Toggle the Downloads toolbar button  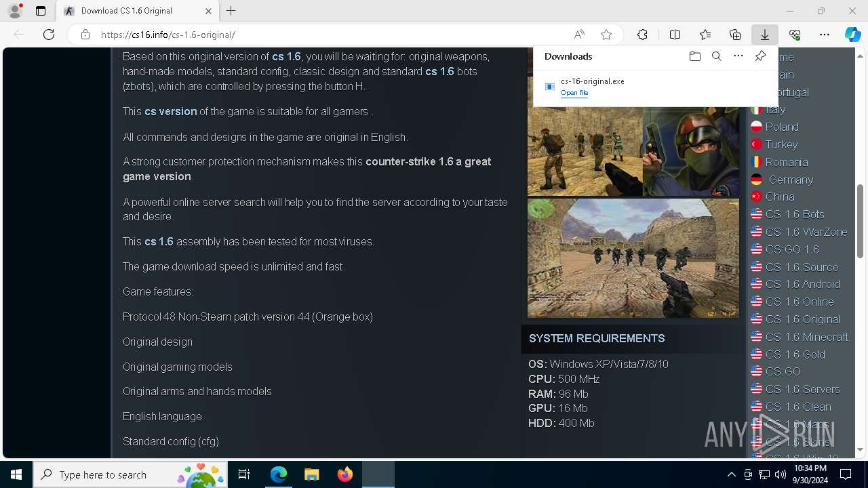[764, 35]
